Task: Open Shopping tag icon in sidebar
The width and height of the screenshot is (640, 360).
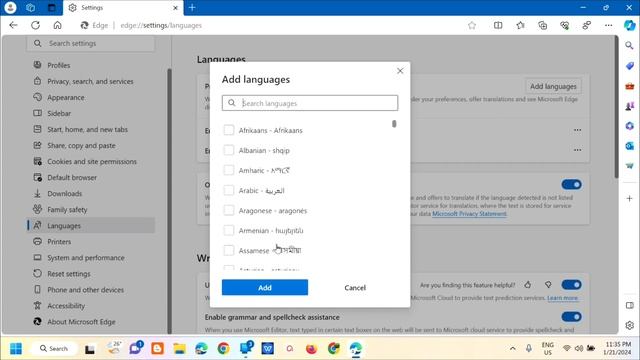Action: click(x=629, y=65)
